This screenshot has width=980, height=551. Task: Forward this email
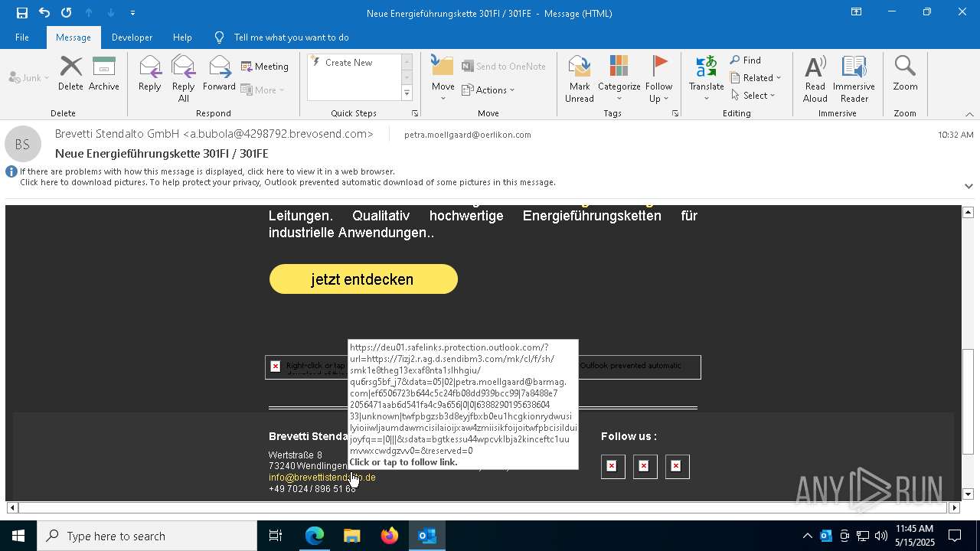coord(219,74)
